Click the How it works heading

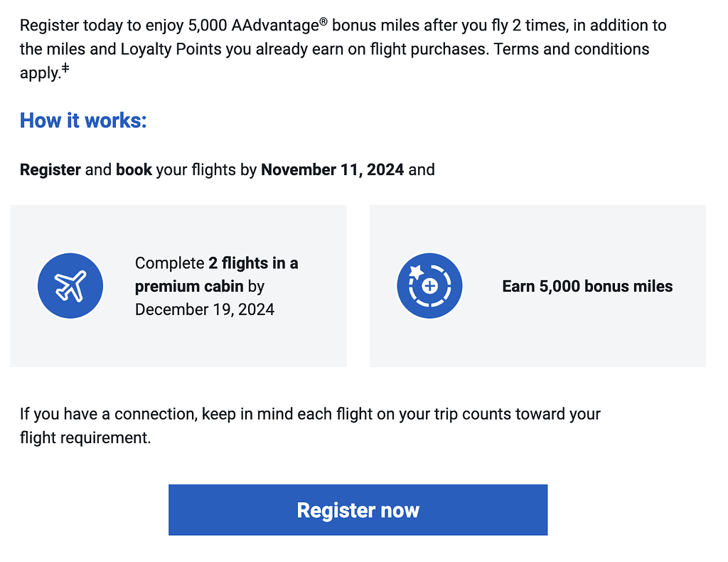click(83, 120)
